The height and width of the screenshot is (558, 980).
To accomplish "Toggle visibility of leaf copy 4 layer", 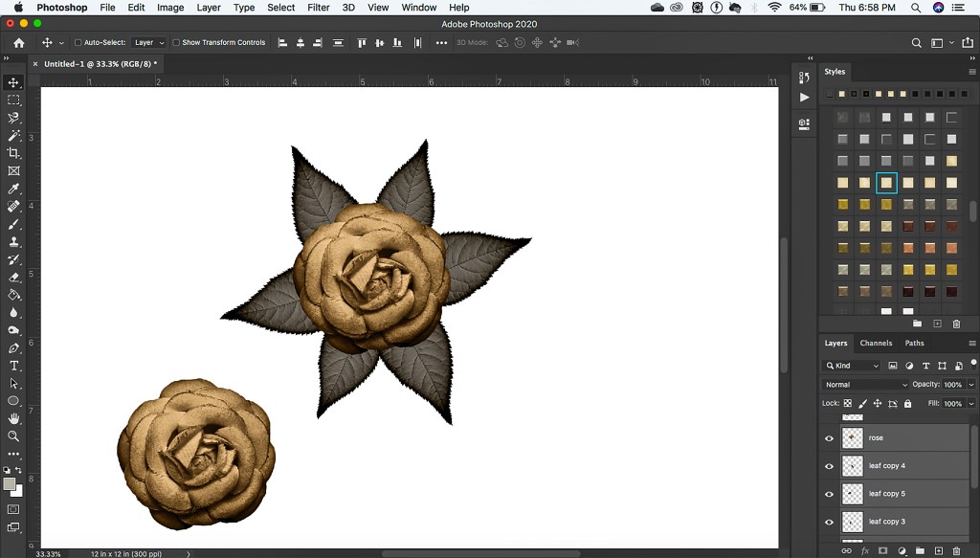I will [x=829, y=466].
